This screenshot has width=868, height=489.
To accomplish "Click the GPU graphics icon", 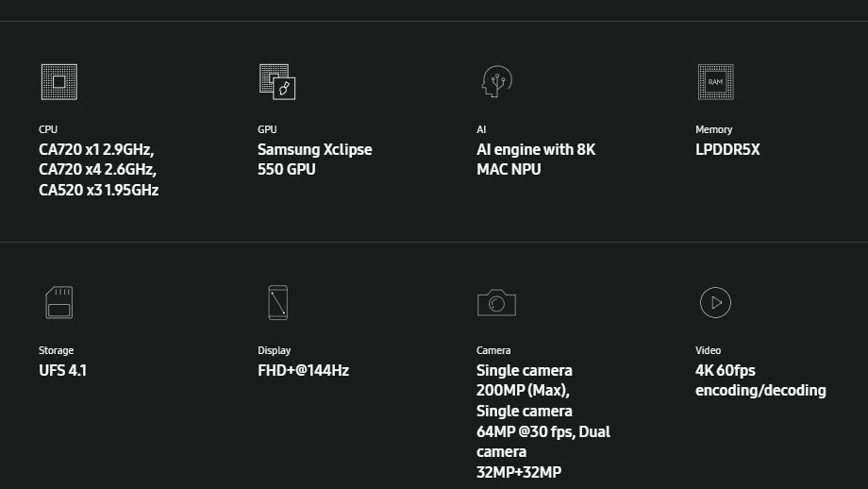I will (277, 82).
